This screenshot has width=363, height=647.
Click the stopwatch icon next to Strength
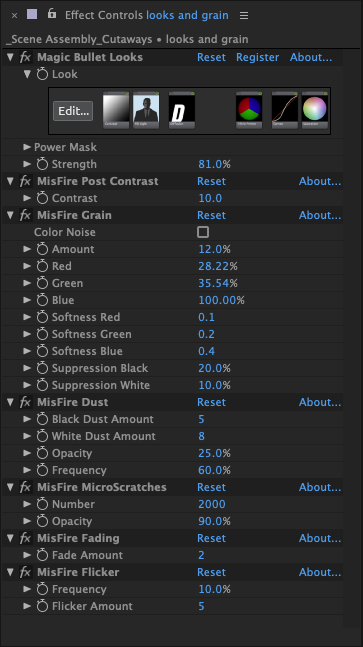point(42,164)
